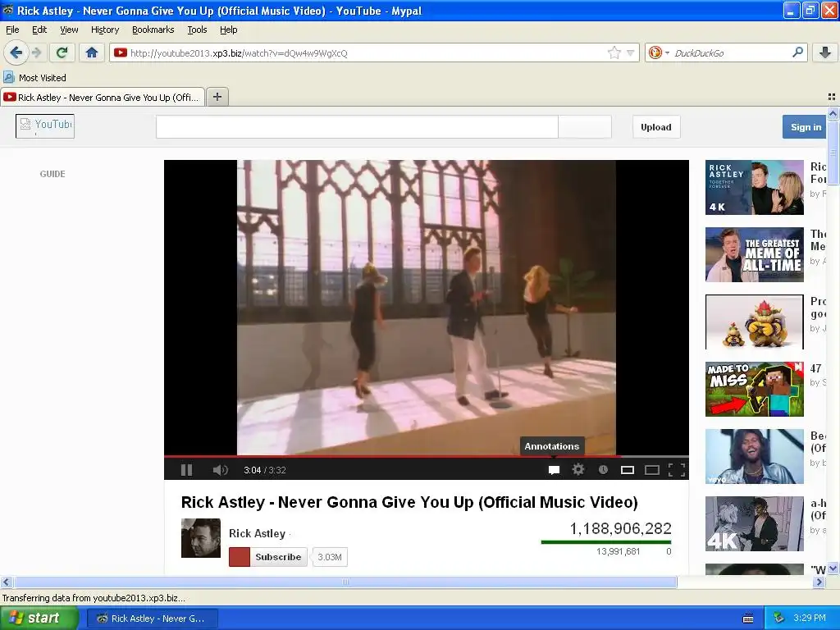Viewport: 840px width, 630px height.
Task: Click the 13,991,681 likes count
Action: (619, 551)
